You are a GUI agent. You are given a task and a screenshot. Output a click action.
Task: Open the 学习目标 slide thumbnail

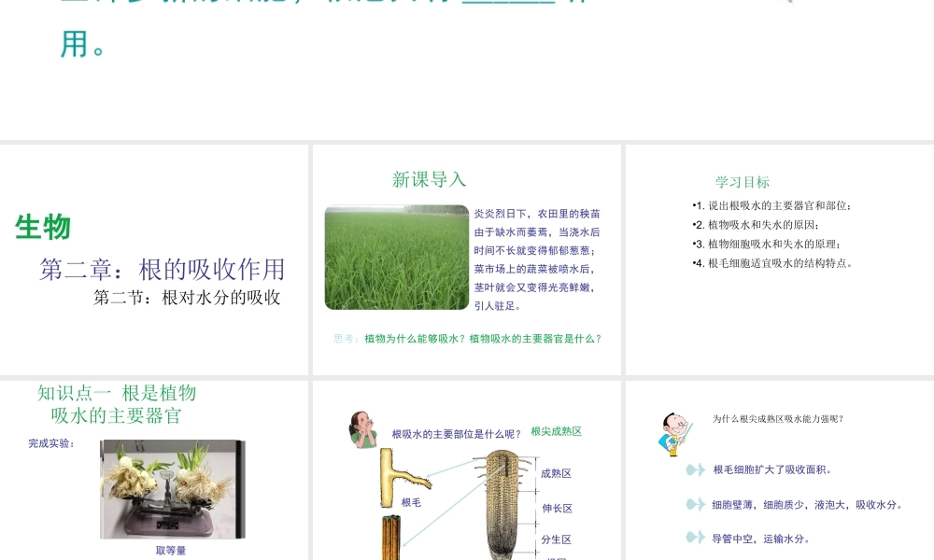(x=780, y=259)
